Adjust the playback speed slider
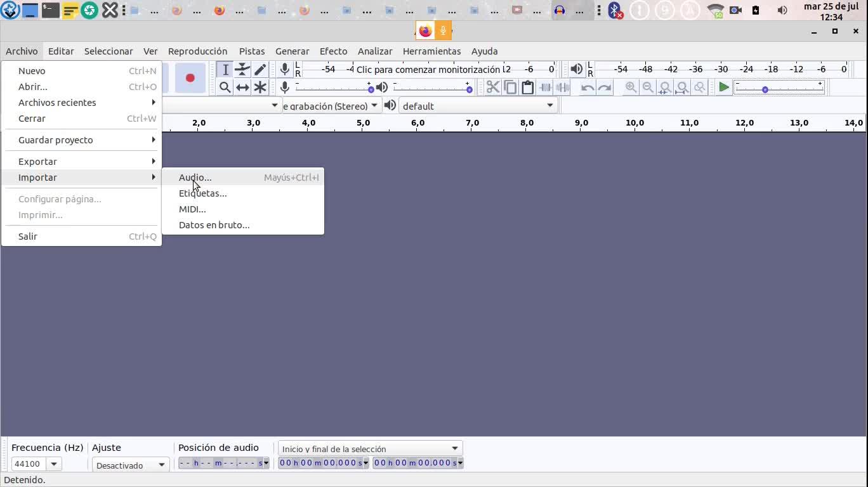 point(779,88)
